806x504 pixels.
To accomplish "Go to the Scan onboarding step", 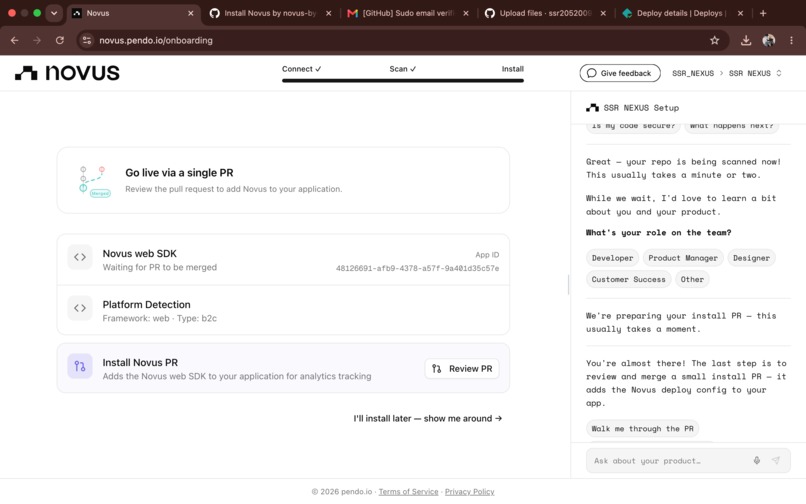I will (x=402, y=69).
